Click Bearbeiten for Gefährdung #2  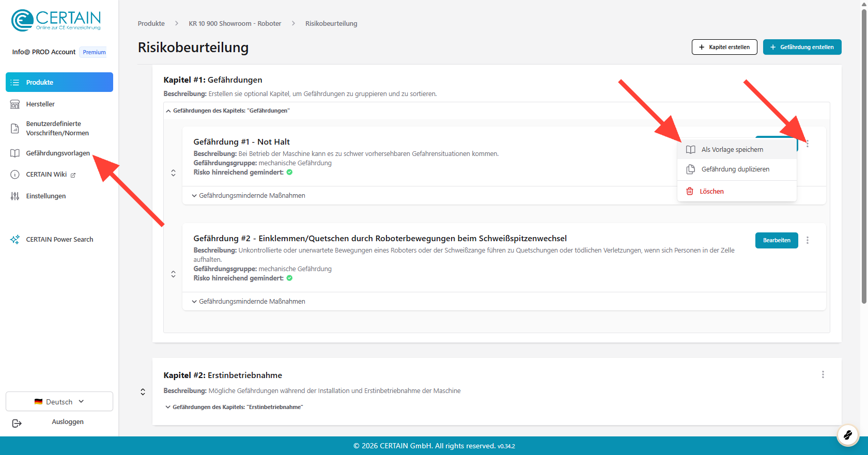777,240
